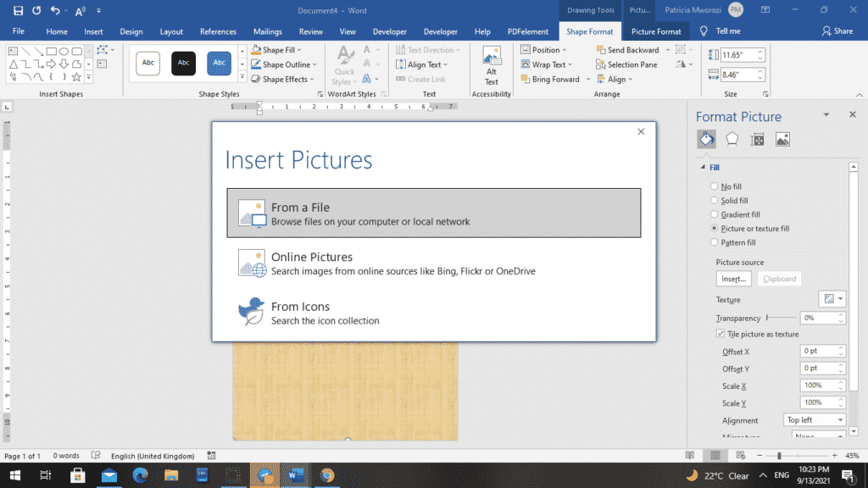Choose From a File in Insert Pictures
Screen dimensions: 868x488
433,213
